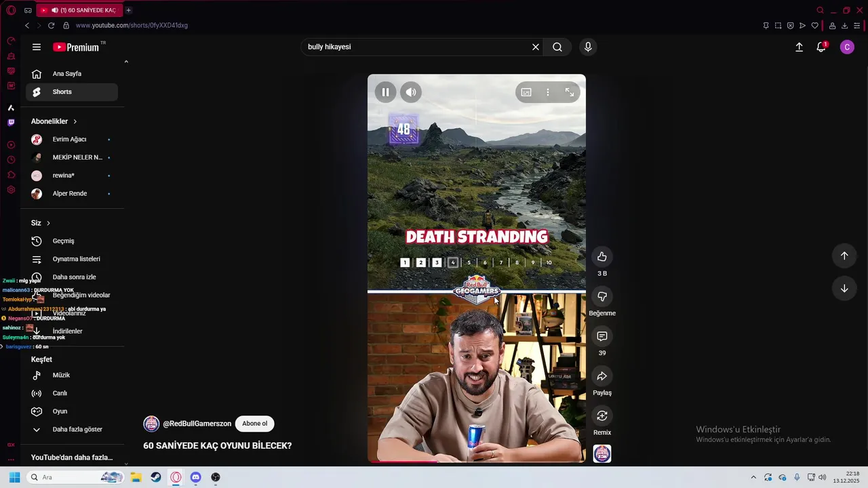This screenshot has height=488, width=868.
Task: Open the RedBullGamerszon channel avatar
Action: 151,424
